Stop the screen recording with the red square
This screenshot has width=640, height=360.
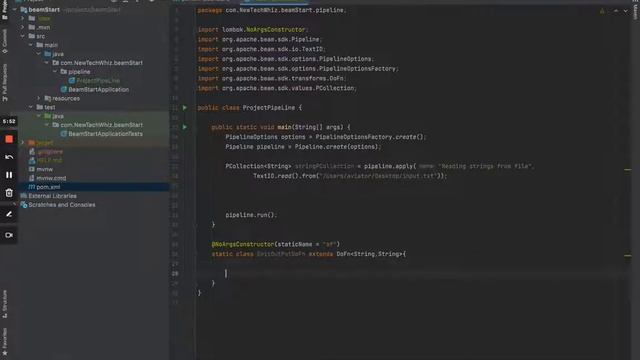[x=9, y=139]
